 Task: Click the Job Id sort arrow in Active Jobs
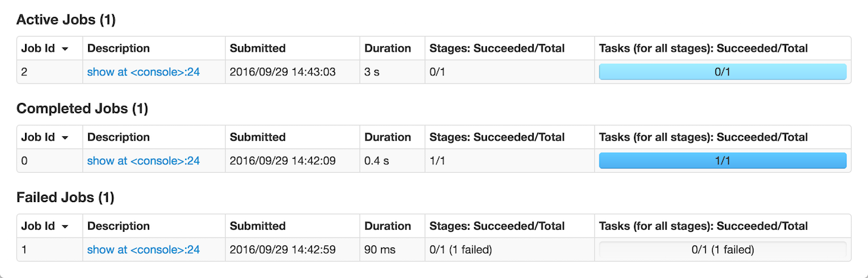tap(65, 49)
